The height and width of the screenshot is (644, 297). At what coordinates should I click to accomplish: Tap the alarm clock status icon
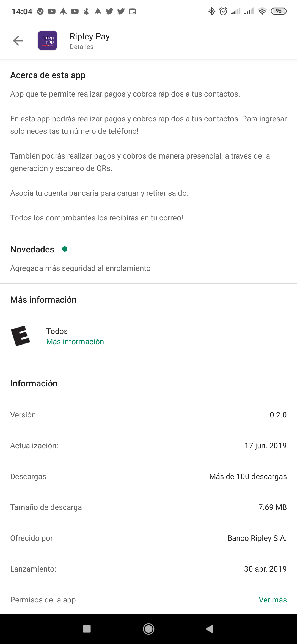coord(223,11)
